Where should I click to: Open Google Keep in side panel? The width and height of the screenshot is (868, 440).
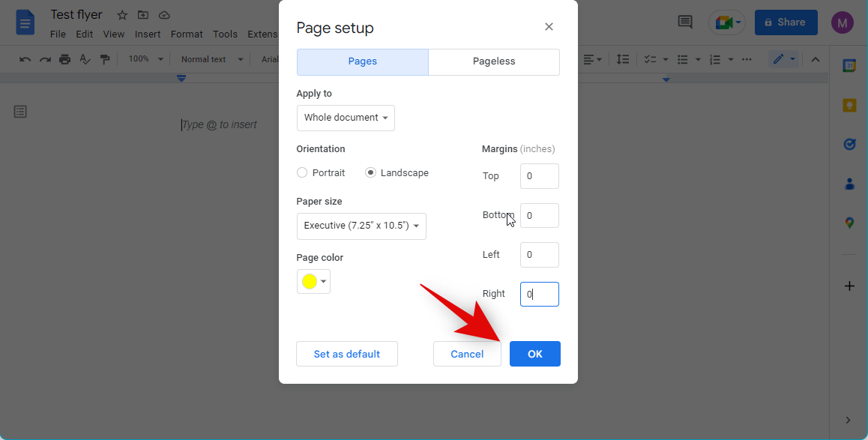(849, 105)
